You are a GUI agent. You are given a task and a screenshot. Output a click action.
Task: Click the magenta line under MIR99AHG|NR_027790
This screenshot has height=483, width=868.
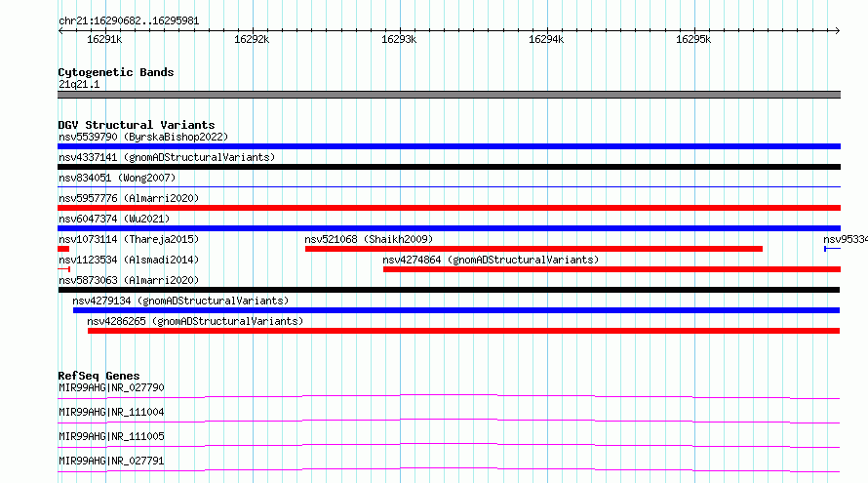[x=449, y=396]
